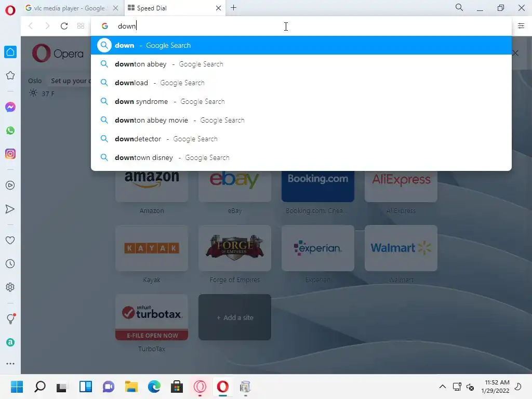
Task: Open My Flow arrow icon in sidebar
Action: (10, 209)
